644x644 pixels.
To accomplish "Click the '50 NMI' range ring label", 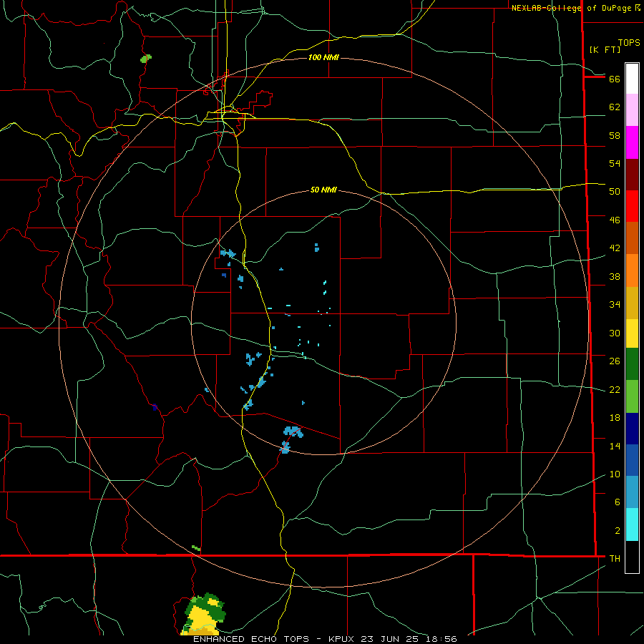I will [323, 190].
